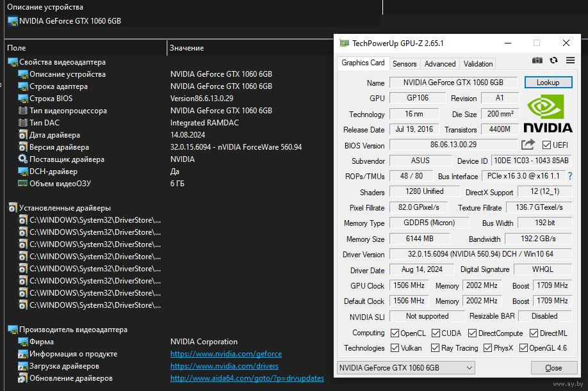Screen dimensions: 588x391
Task: Toggle the DirectML checkbox
Action: click(x=534, y=333)
